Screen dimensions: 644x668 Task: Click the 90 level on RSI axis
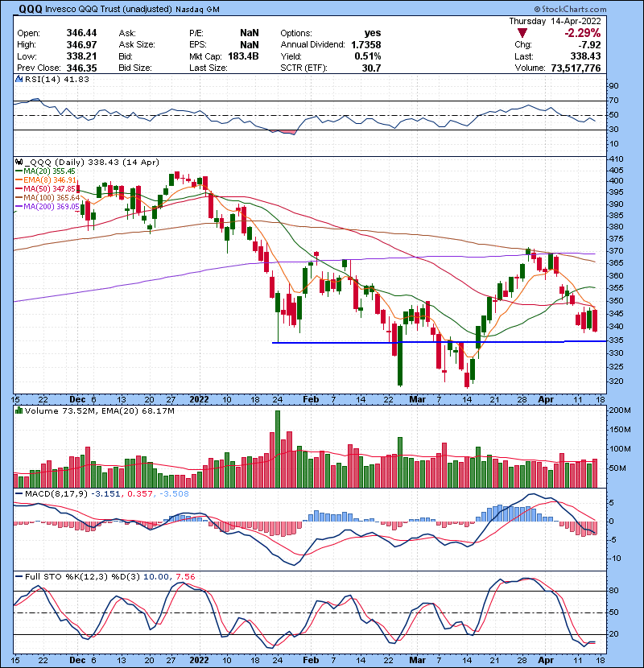[x=613, y=86]
